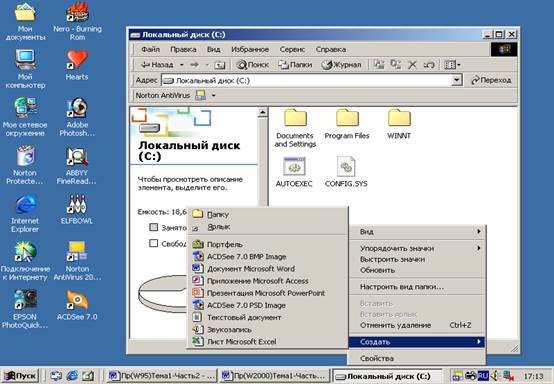Click the Undo toolbar icon
This screenshot has height=384, width=554.
[429, 65]
